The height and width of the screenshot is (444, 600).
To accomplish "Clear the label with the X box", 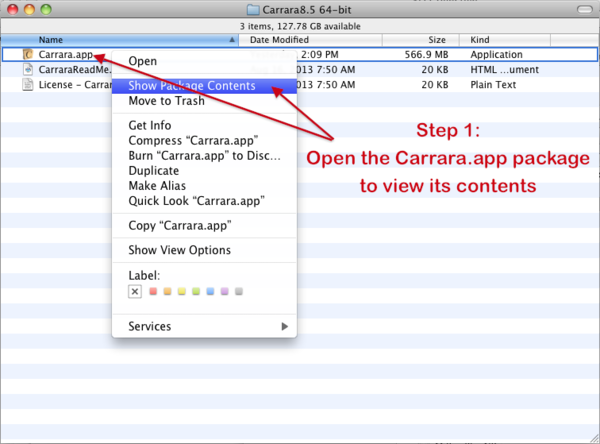I will [x=135, y=292].
